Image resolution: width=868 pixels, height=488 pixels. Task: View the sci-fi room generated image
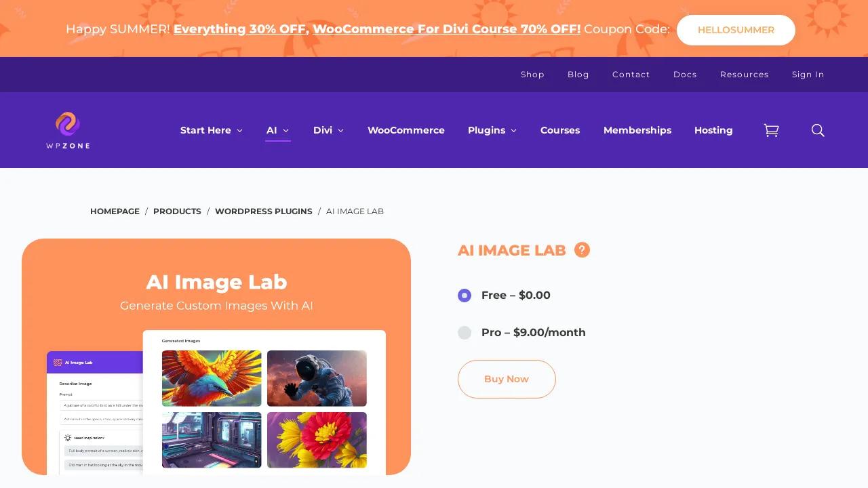[x=212, y=440]
